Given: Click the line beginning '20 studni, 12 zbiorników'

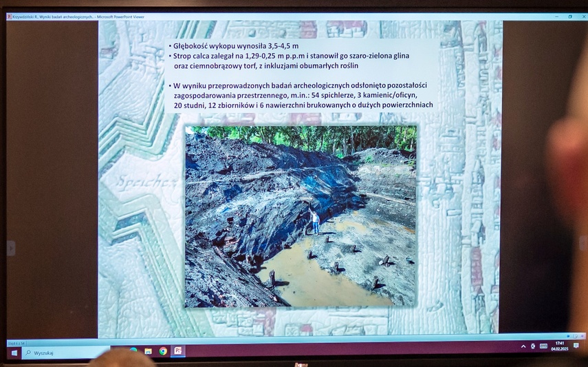Looking at the screenshot, I should pyautogui.click(x=303, y=105).
